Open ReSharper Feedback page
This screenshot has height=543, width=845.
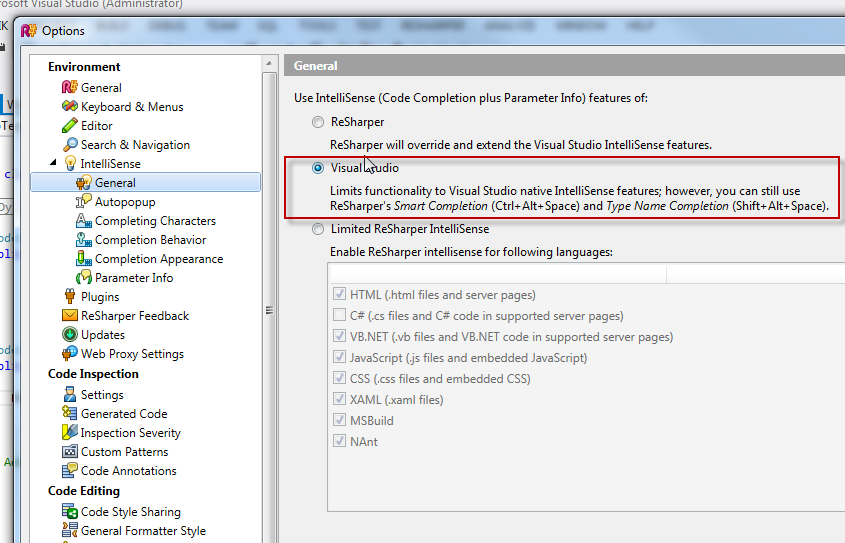tap(135, 316)
